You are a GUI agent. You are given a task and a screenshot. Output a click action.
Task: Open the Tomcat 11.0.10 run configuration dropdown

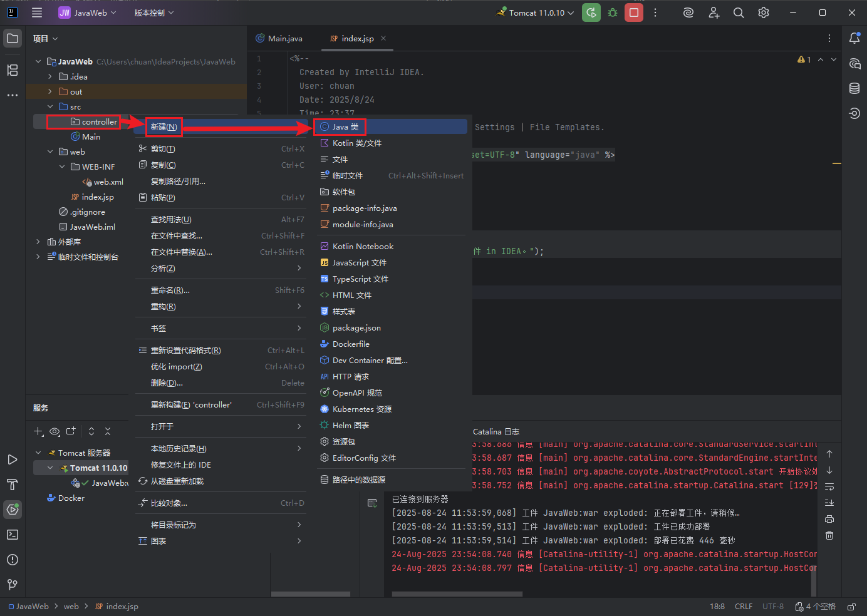[536, 13]
